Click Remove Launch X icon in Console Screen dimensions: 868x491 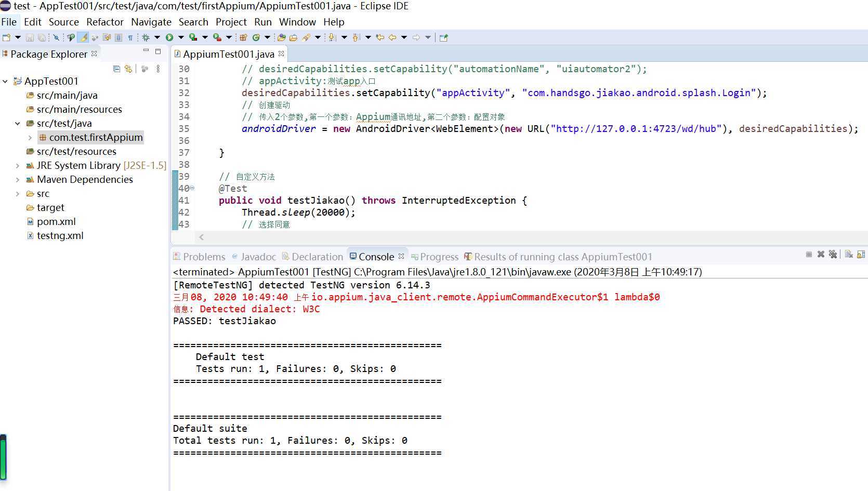(x=821, y=254)
